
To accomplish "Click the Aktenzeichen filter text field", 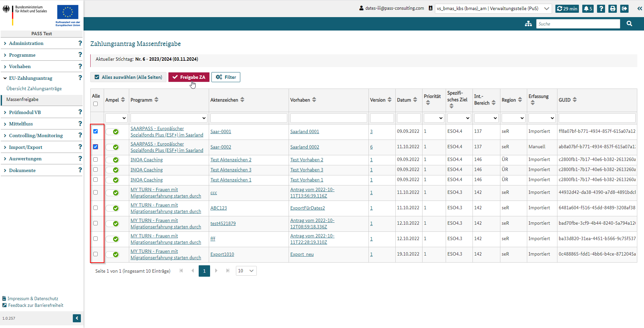I will coord(249,118).
